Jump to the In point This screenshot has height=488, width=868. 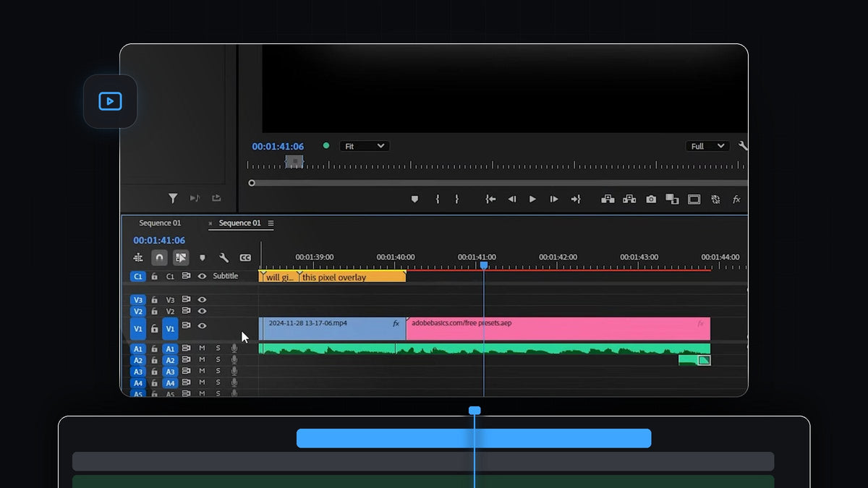click(x=490, y=199)
